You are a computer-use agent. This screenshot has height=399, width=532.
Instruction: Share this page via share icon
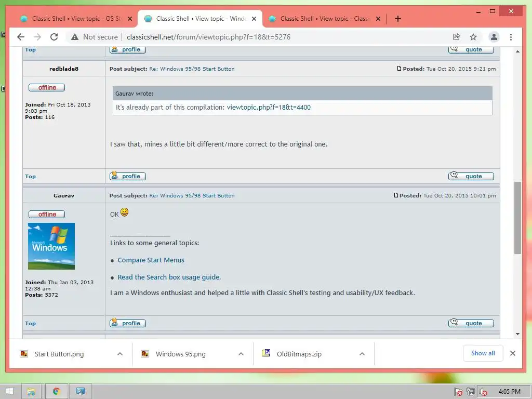click(456, 37)
